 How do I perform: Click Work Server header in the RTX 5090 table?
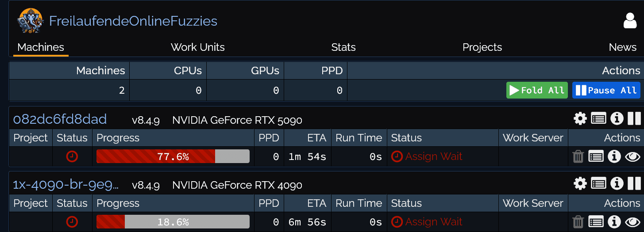(533, 138)
